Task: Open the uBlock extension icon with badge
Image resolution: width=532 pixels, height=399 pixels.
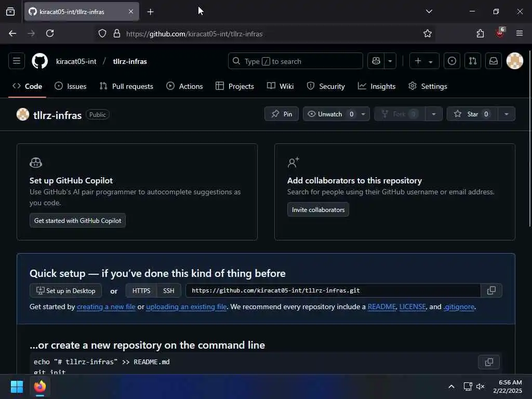Action: click(500, 33)
